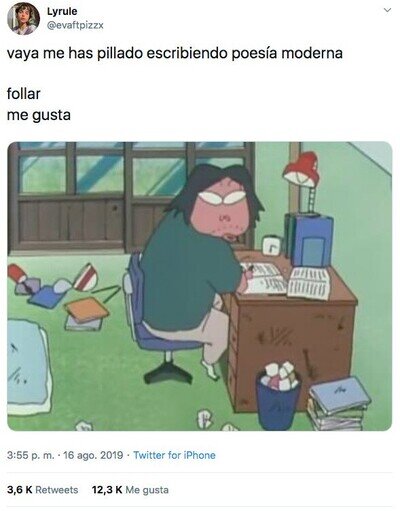The image size is (400, 511).
Task: View the 3,6 K Retweets list
Action: (42, 490)
